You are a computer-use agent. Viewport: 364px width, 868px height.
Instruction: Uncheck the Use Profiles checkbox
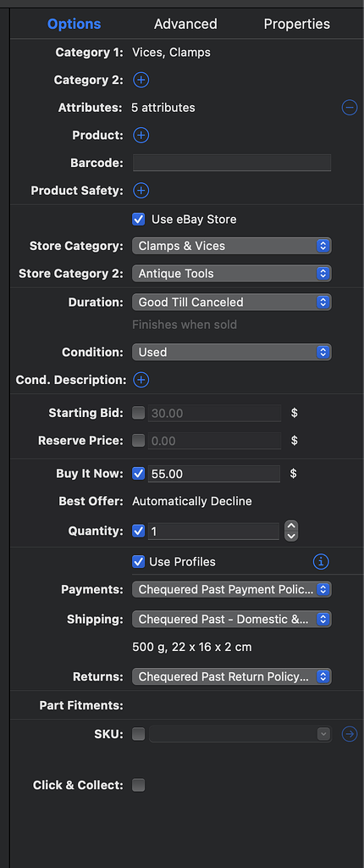point(138,562)
